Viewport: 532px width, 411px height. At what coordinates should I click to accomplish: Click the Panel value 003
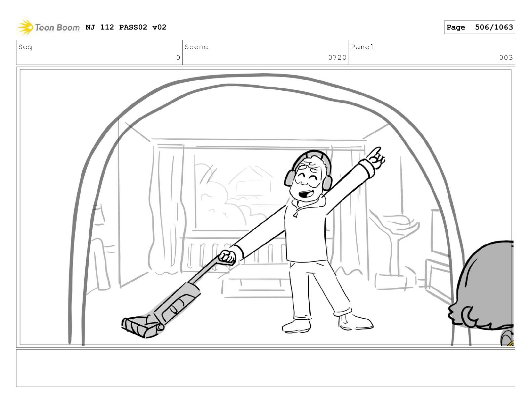pyautogui.click(x=506, y=58)
